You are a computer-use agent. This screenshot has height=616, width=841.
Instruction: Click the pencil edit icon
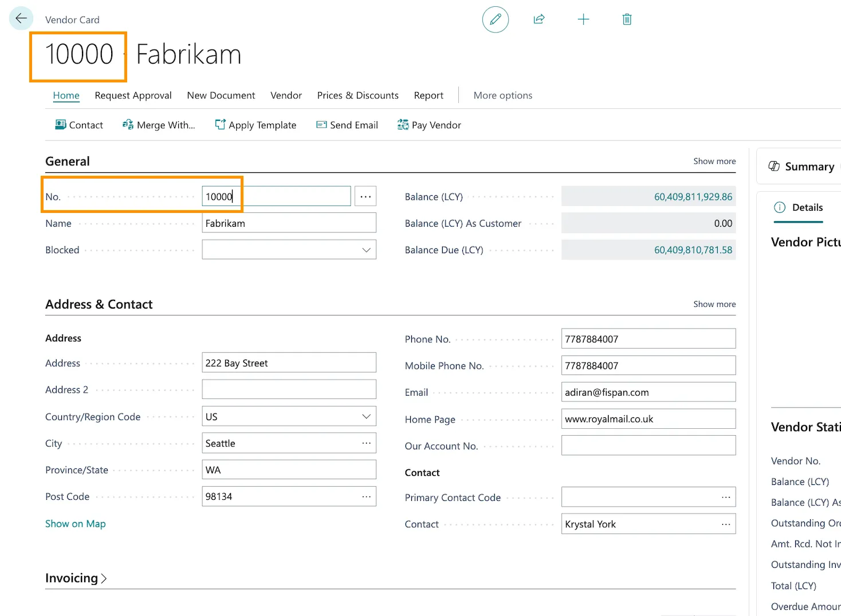[496, 19]
